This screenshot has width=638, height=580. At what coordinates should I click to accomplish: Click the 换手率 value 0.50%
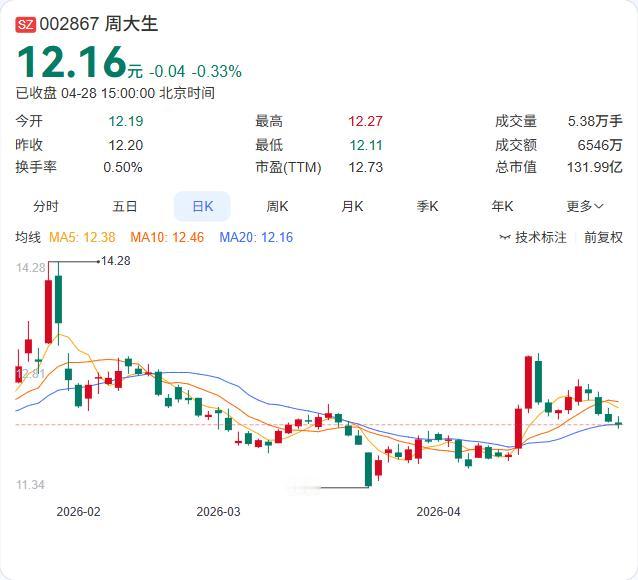pos(123,167)
